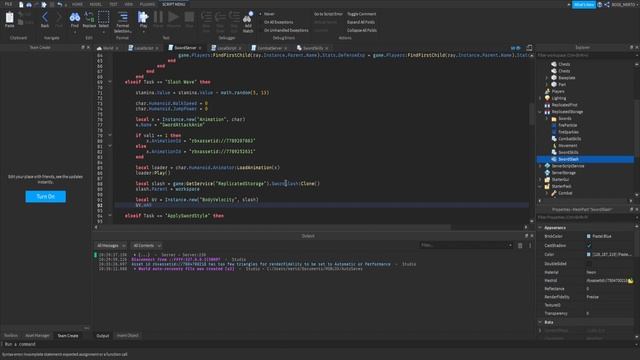The height and width of the screenshot is (360, 640).
Task: Expand the StarterGui tree node
Action: 540,179
